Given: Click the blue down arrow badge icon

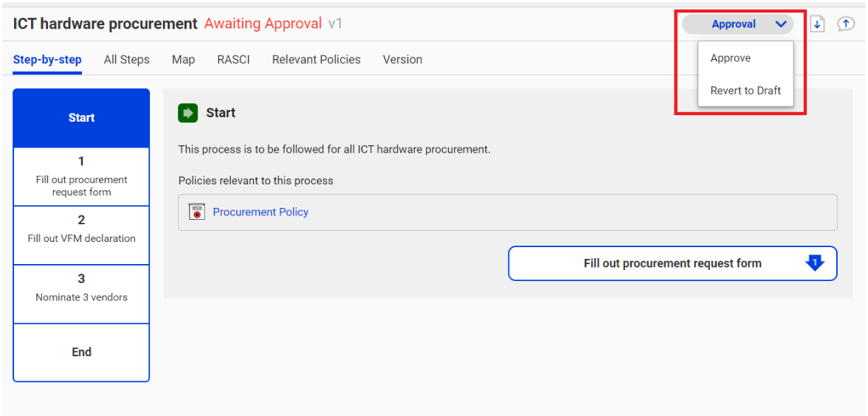Looking at the screenshot, I should 815,263.
